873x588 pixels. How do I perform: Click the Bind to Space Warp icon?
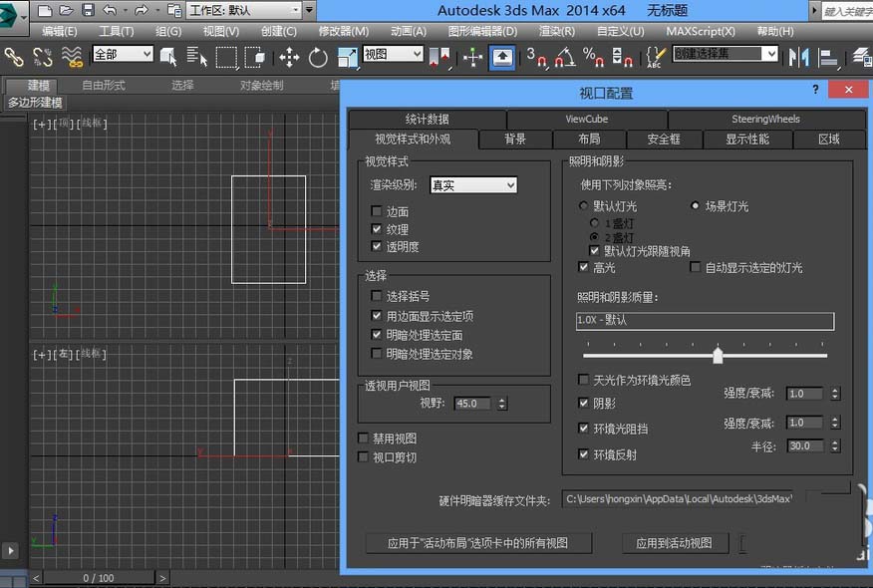(71, 57)
